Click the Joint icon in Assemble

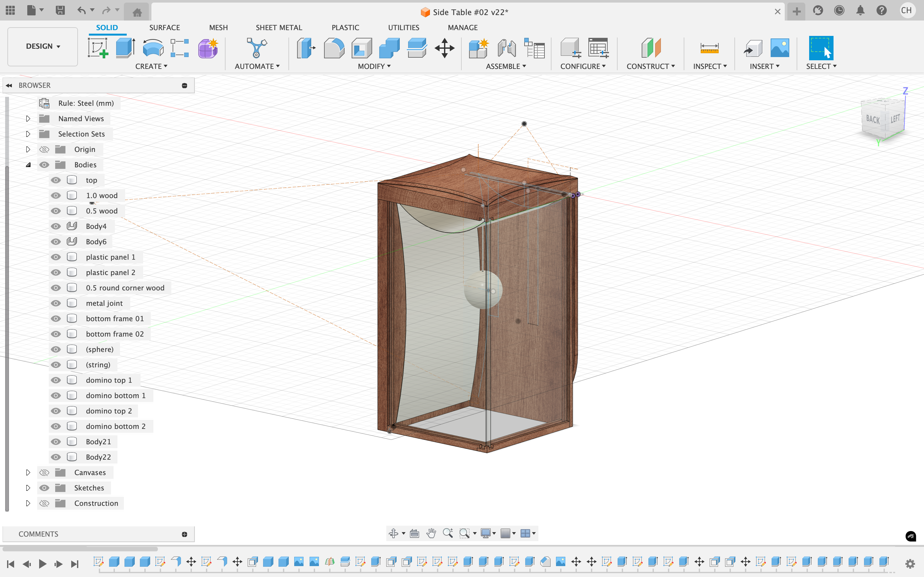point(507,48)
